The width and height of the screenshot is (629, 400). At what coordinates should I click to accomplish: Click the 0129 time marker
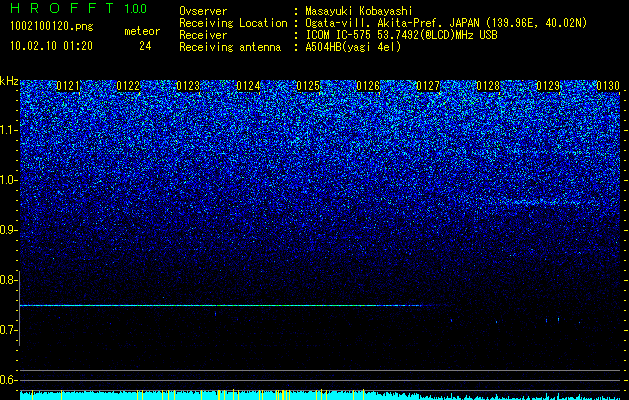[548, 86]
